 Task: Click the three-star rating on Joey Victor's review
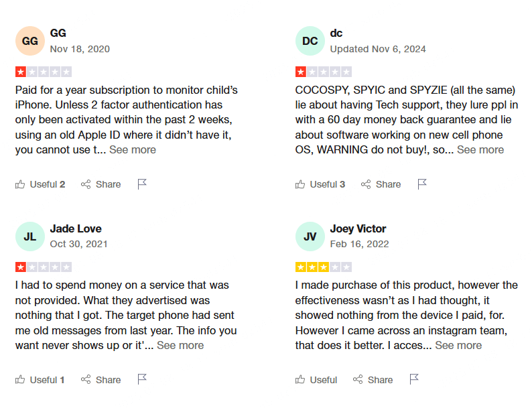(324, 267)
